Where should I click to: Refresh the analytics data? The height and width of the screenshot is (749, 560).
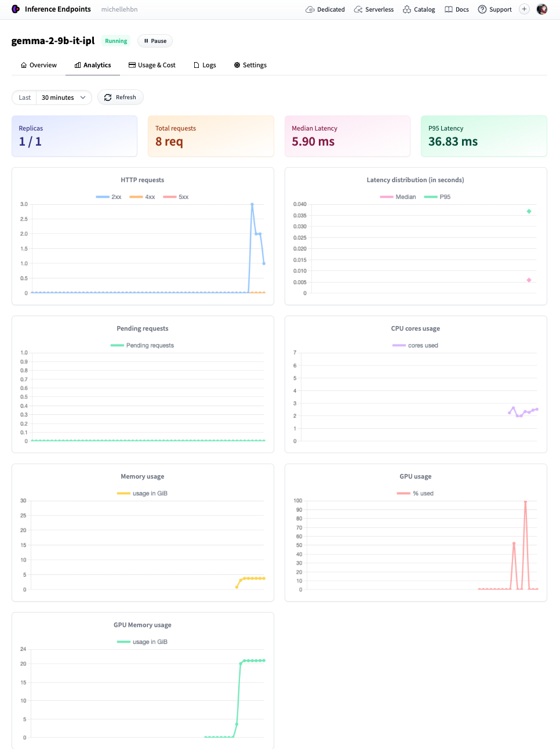click(120, 97)
